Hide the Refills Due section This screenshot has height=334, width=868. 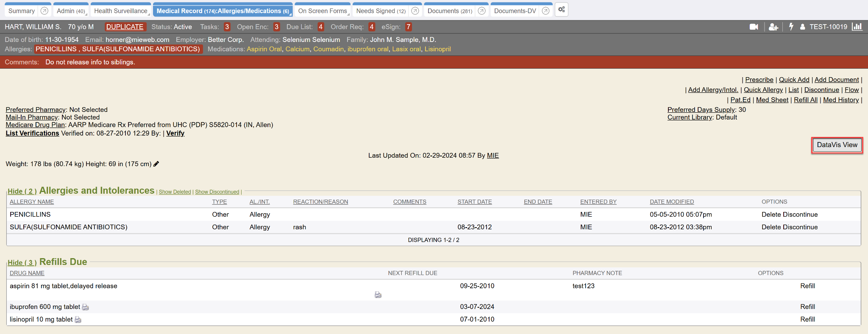point(22,262)
